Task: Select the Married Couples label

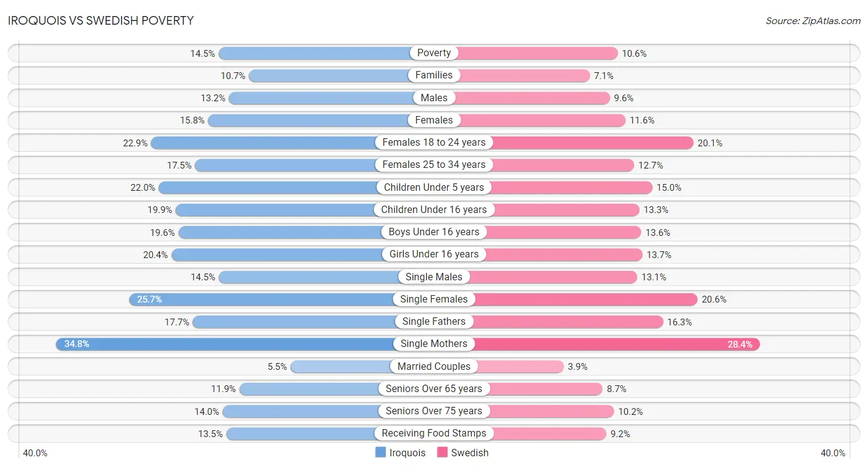Action: [x=434, y=366]
